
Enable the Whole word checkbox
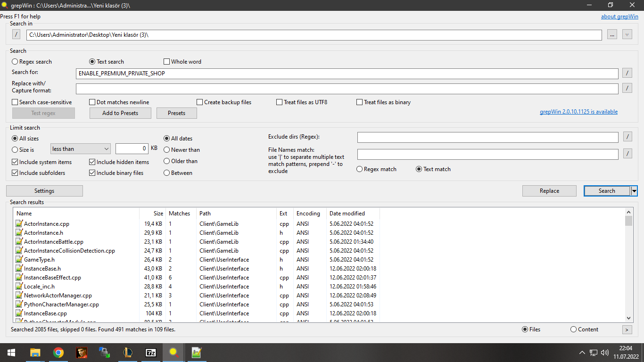[x=167, y=62]
